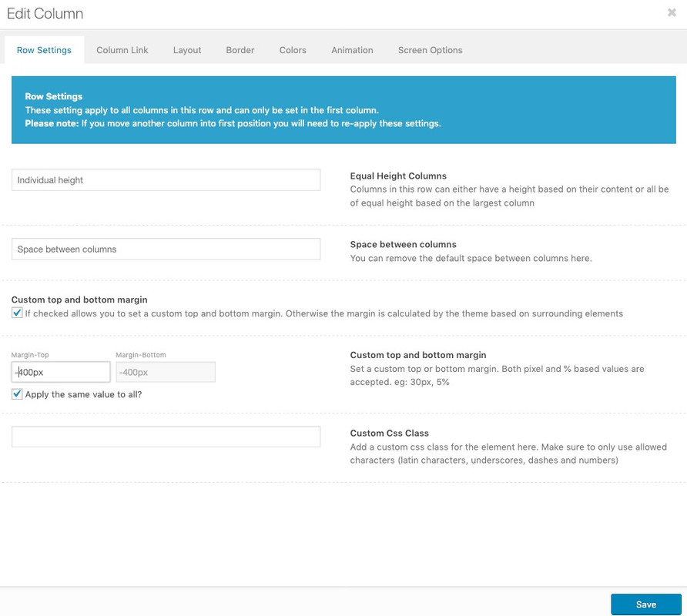Viewport: 687px width, 616px height.
Task: Focus the Custom Css Class input
Action: click(166, 437)
